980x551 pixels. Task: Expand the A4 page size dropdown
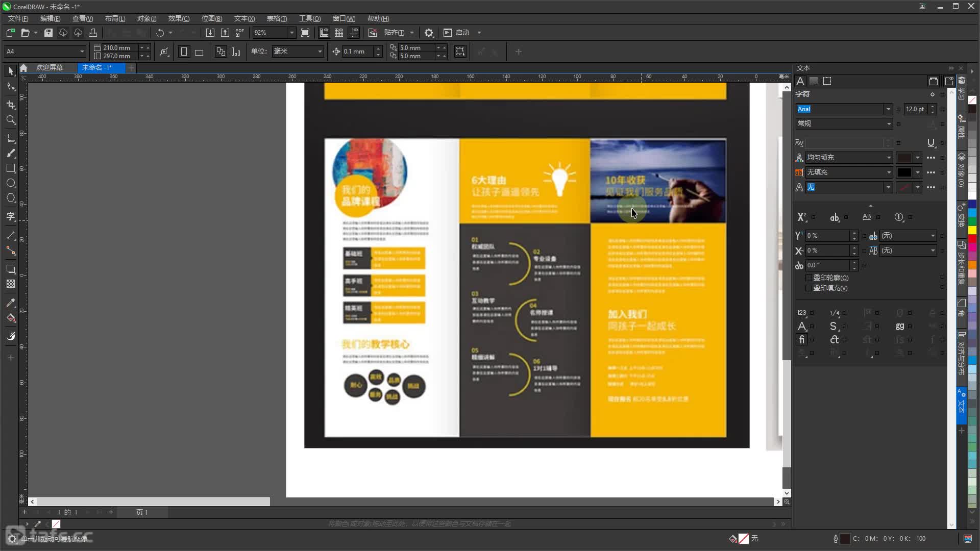pyautogui.click(x=82, y=52)
